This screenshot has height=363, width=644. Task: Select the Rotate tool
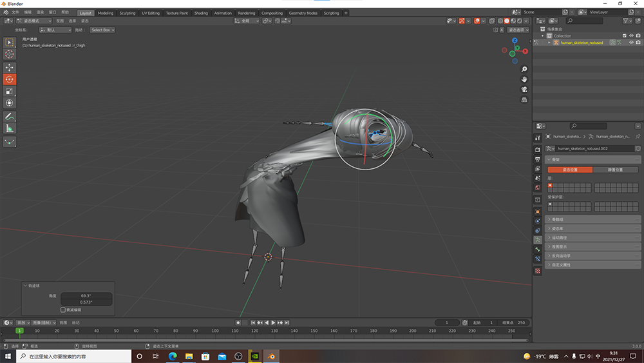coord(10,79)
